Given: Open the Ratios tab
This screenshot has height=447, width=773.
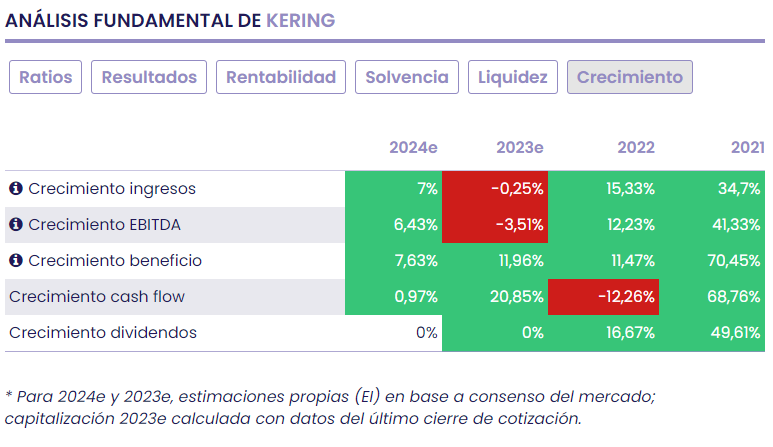Looking at the screenshot, I should (x=46, y=77).
